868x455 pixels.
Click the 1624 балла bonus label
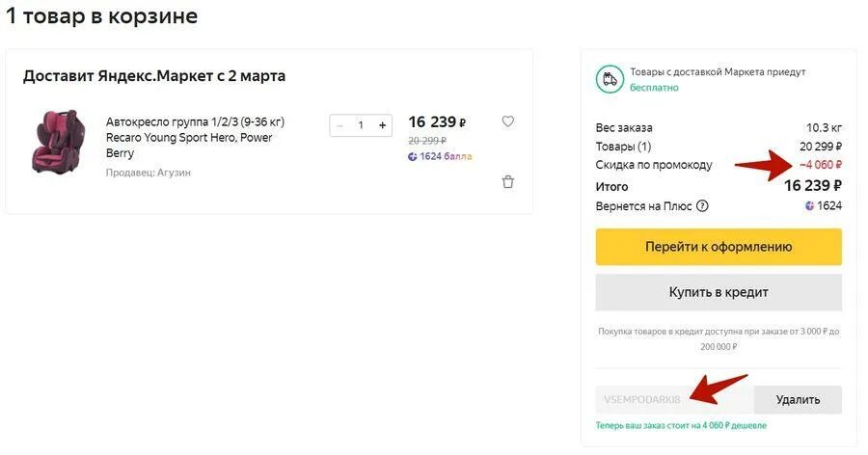(x=446, y=156)
